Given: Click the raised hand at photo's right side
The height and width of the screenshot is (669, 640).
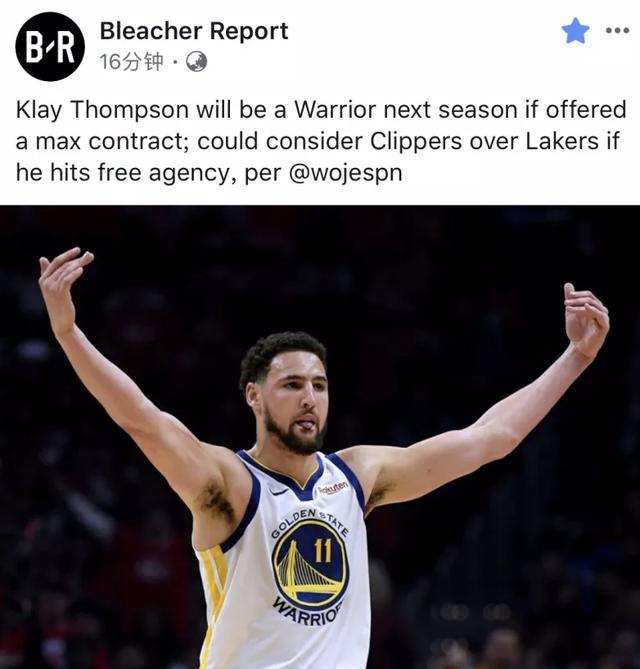Looking at the screenshot, I should tap(586, 320).
